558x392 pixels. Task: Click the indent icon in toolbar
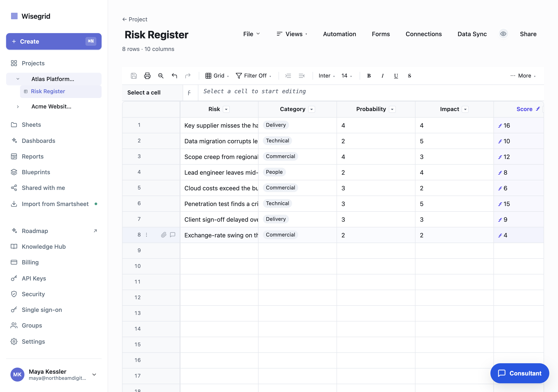click(288, 76)
